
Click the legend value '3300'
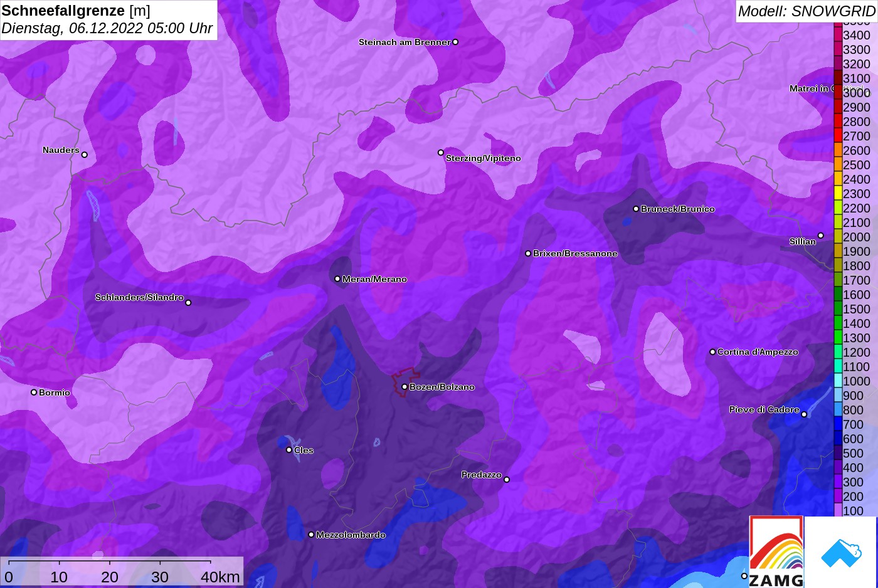857,50
